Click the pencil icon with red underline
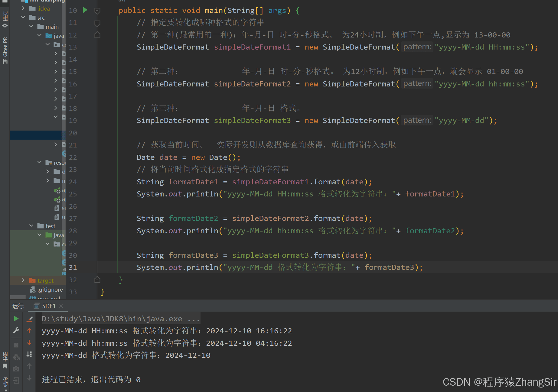The image size is (558, 392). [x=30, y=319]
